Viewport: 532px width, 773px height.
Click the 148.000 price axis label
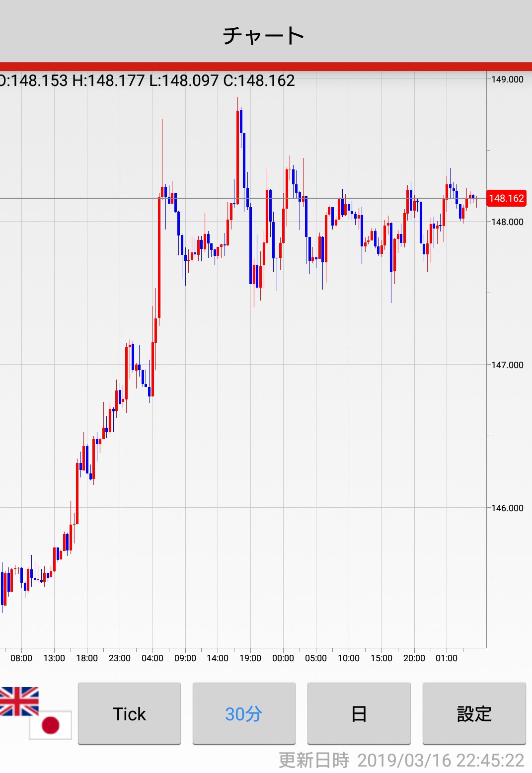(x=507, y=222)
